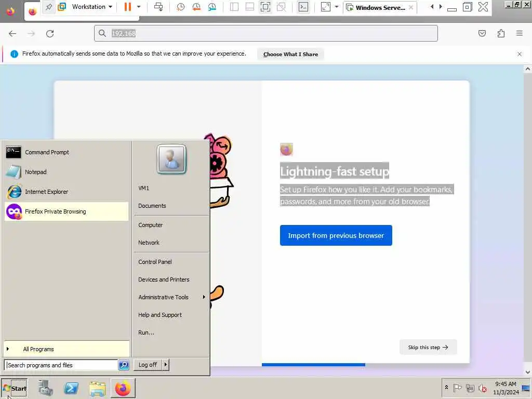Click Skip this step
The height and width of the screenshot is (399, 532).
coord(428,348)
